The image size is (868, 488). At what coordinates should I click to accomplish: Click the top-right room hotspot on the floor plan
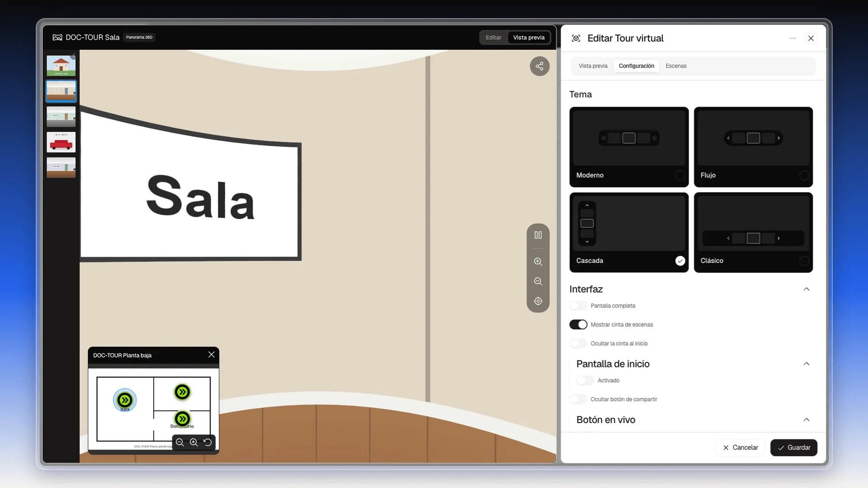(x=182, y=392)
